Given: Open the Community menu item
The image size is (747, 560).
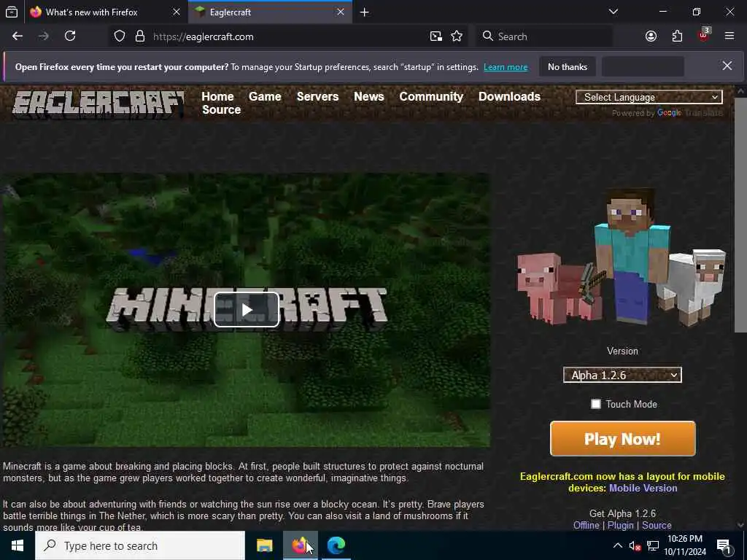Looking at the screenshot, I should (431, 97).
